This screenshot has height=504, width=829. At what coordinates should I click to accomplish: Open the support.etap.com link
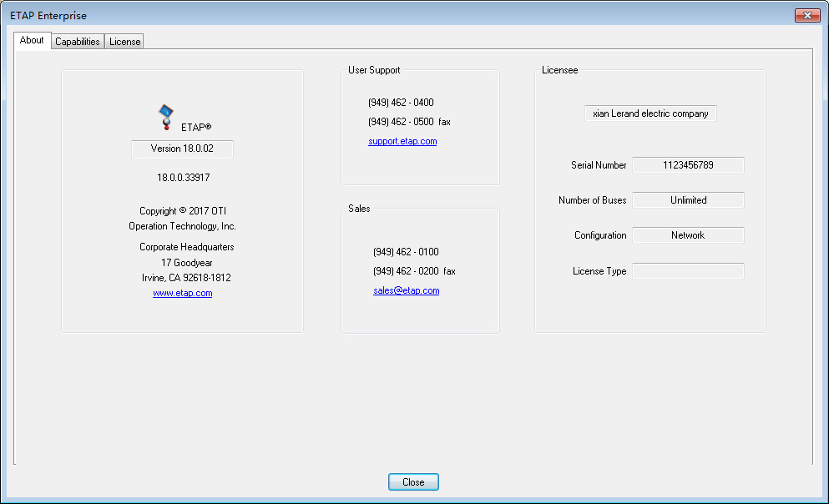[x=402, y=141]
